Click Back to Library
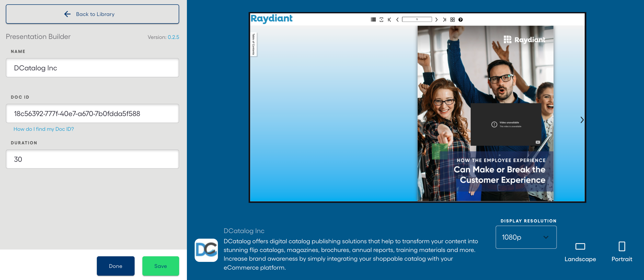The height and width of the screenshot is (280, 644). pos(92,14)
